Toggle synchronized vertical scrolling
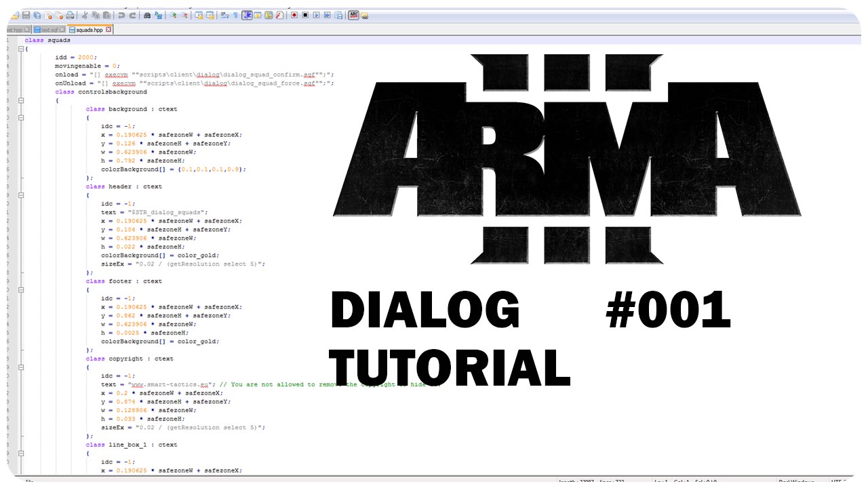Viewport: 868px width, 488px height. point(199,15)
